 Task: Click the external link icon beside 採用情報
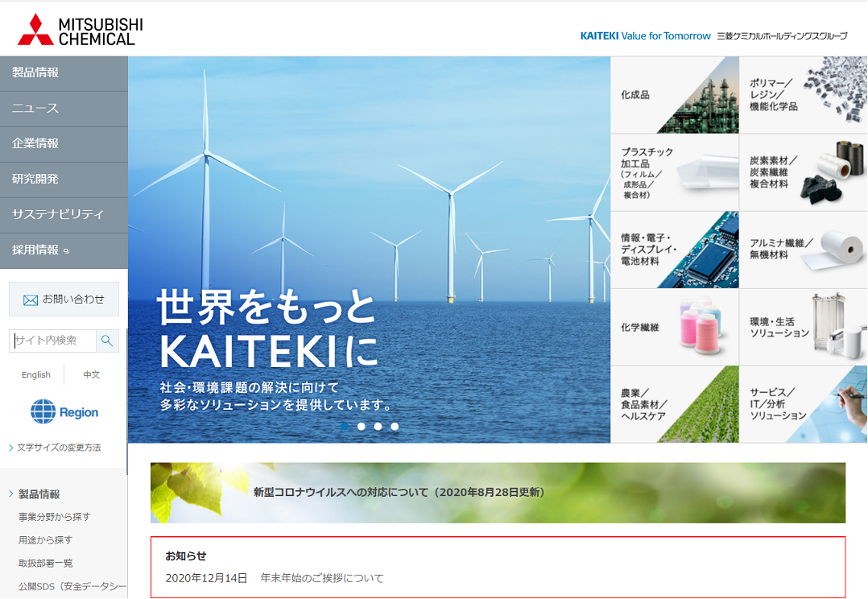66,250
